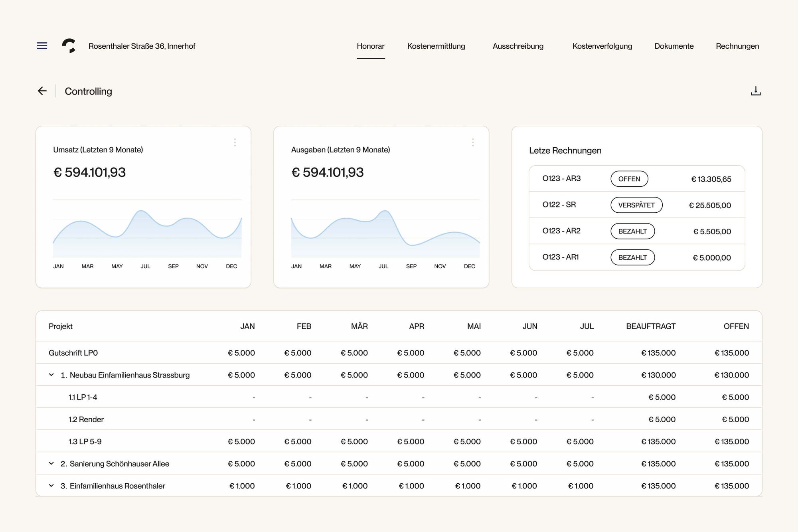
Task: Expand Einfamilienhaus Rosenthaler row
Action: click(x=51, y=486)
